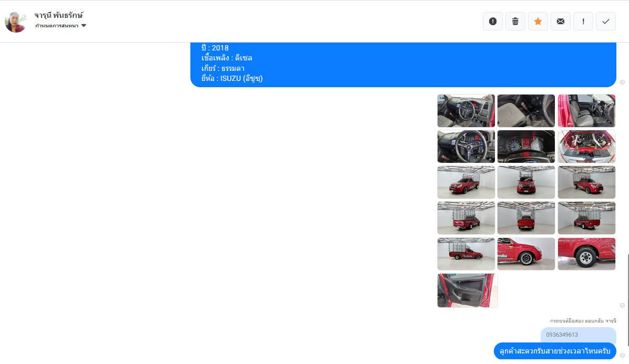The image size is (629, 364).
Task: Open straight rear view truck photo
Action: point(526,218)
